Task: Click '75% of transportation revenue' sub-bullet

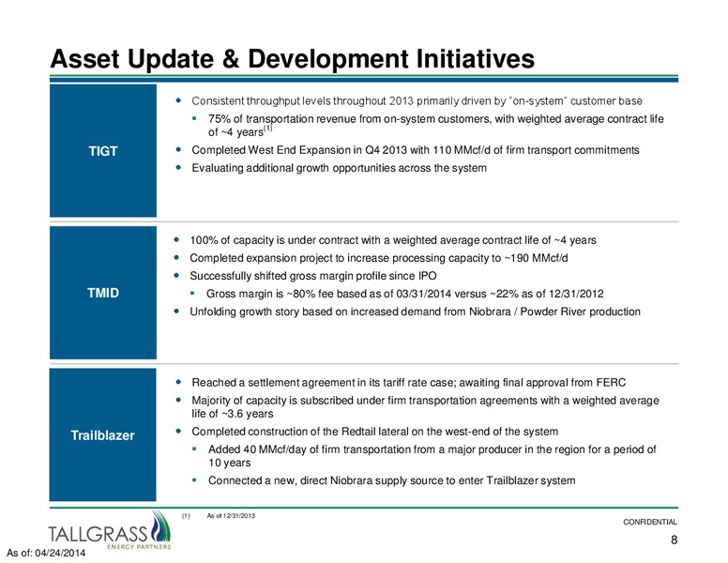Action: (x=436, y=126)
